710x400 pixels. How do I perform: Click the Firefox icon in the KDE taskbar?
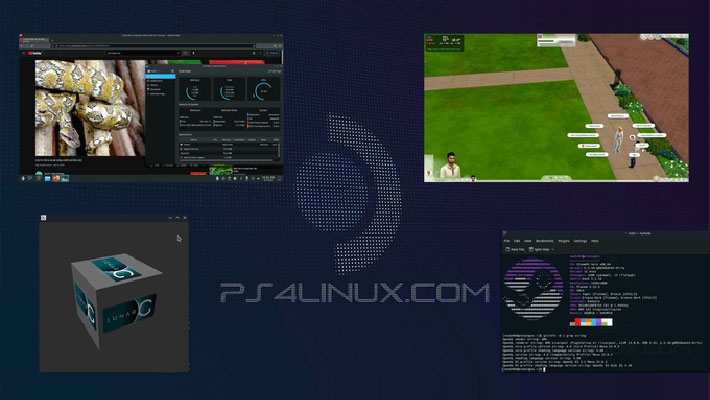(56, 178)
